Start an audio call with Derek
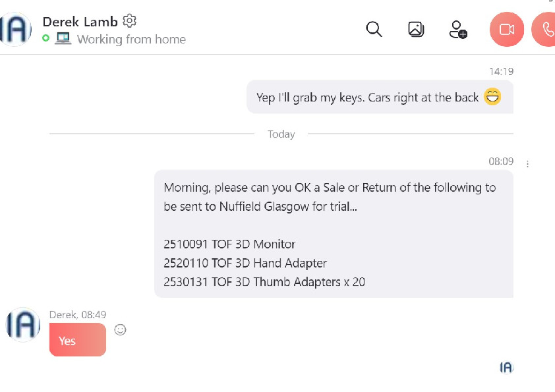Viewport: 555px width, 392px height. [546, 30]
